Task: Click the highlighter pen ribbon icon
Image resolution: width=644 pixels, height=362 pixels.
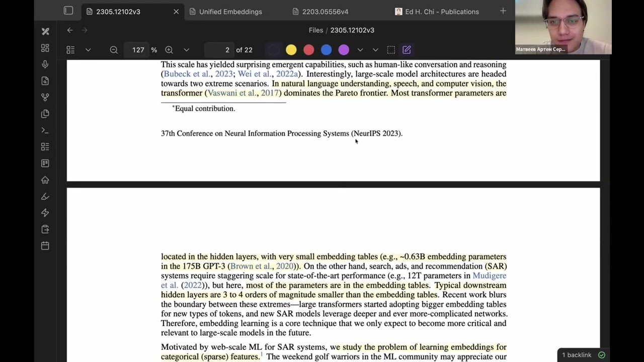Action: 45,196
